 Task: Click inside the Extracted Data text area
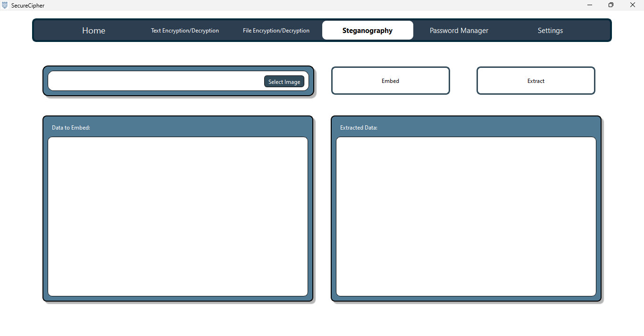point(466,216)
